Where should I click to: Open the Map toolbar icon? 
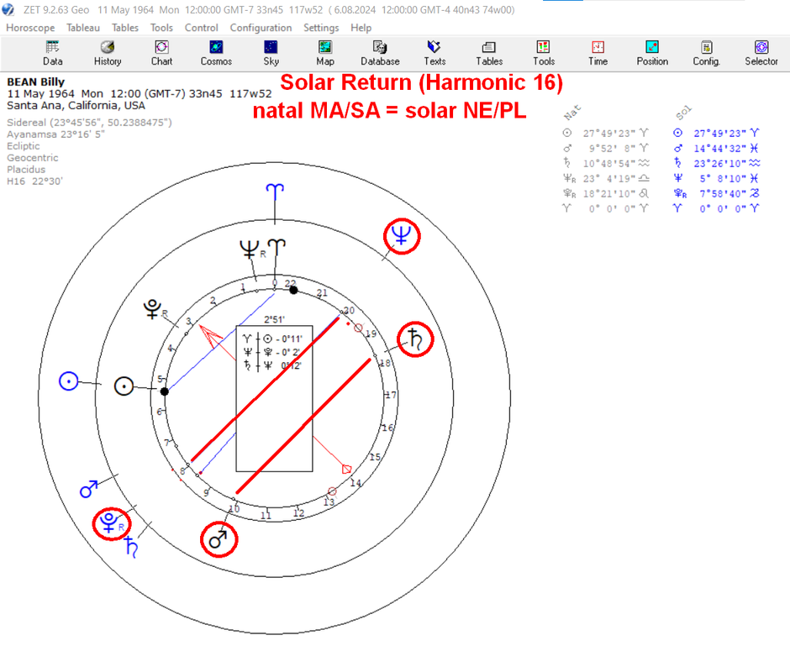click(325, 54)
